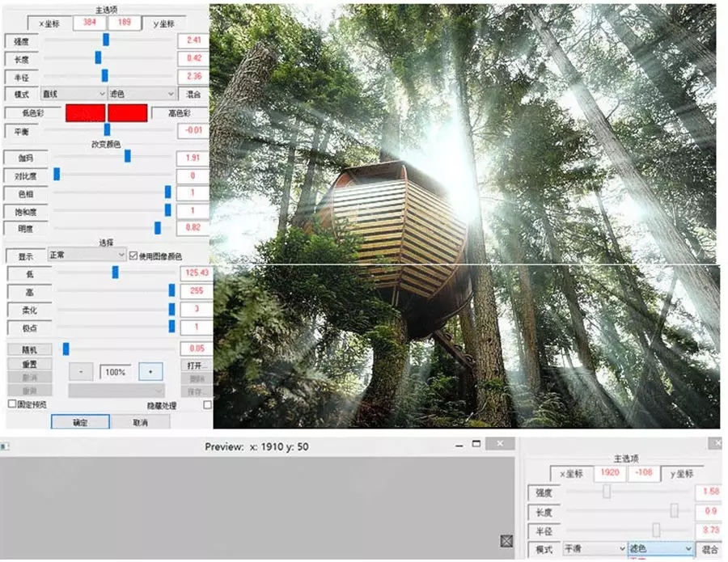728x562 pixels.
Task: Minimize the Preview window
Action: click(459, 446)
